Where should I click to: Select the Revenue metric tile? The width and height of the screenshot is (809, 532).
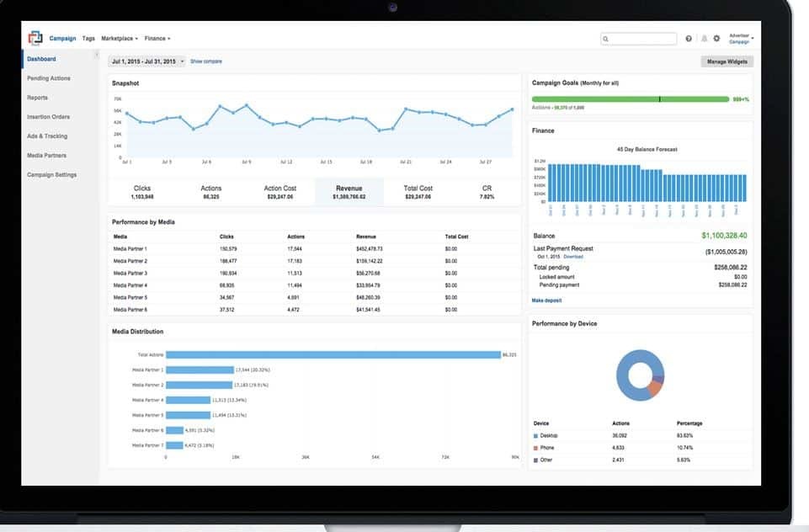[349, 192]
